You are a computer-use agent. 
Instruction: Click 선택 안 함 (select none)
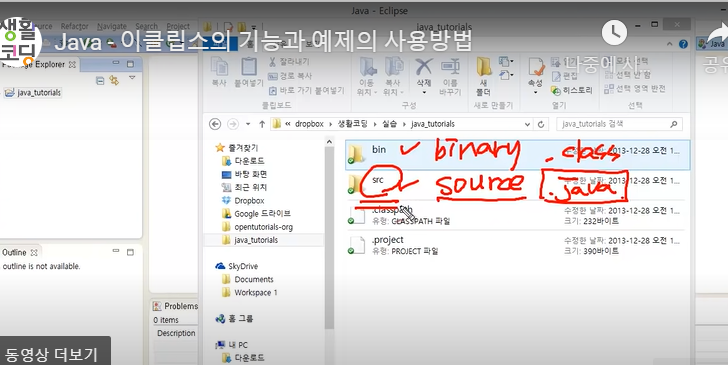point(627,75)
